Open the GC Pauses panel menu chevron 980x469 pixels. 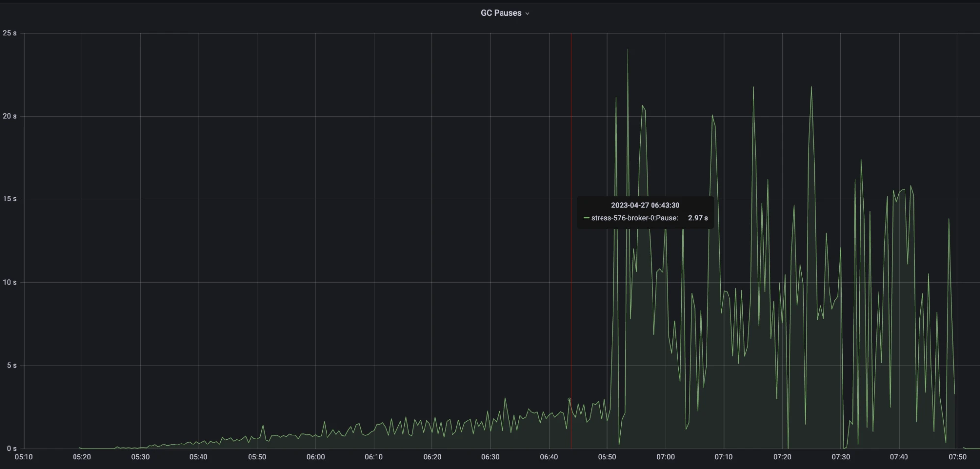tap(528, 13)
